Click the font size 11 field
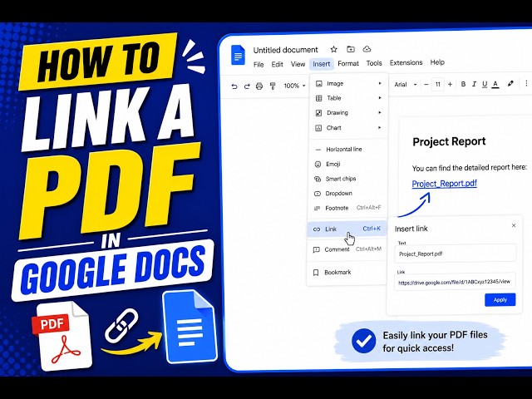This screenshot has height=399, width=532. 438,85
